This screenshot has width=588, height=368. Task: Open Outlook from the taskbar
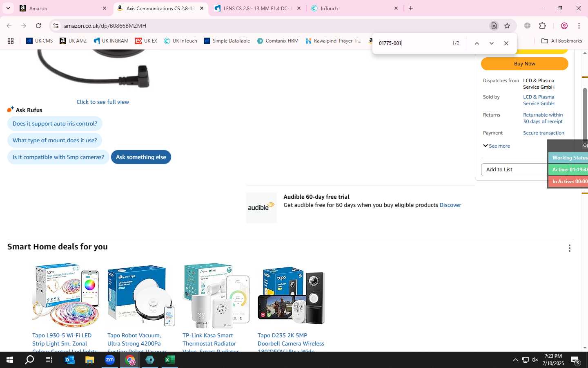70,360
